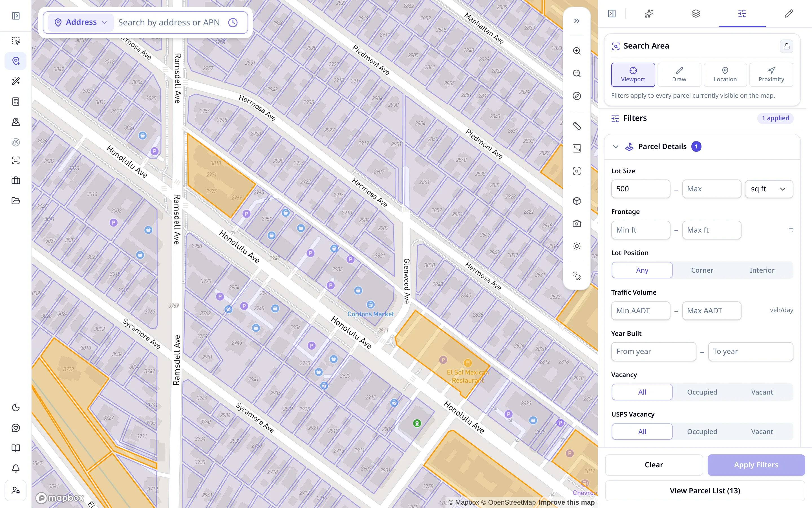Viewport: 812px width, 508px height.
Task: Reset map compass orientation
Action: 577,96
